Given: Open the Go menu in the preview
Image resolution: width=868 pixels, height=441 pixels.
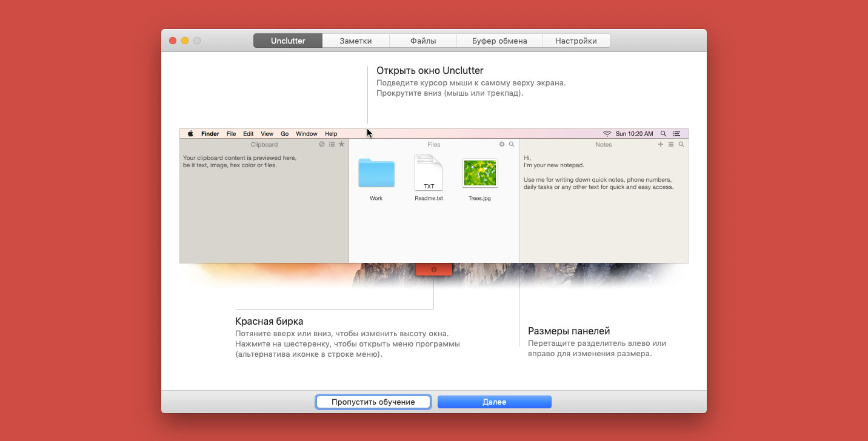Looking at the screenshot, I should [285, 134].
